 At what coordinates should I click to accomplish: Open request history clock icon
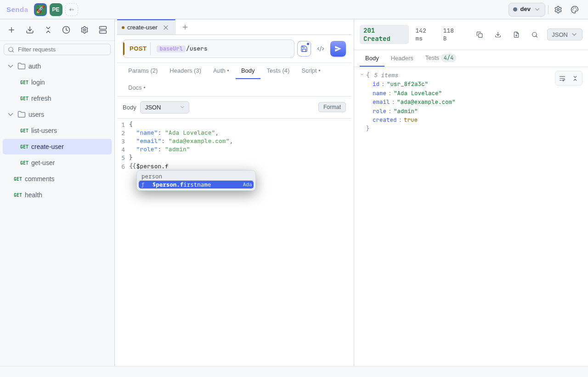66,30
